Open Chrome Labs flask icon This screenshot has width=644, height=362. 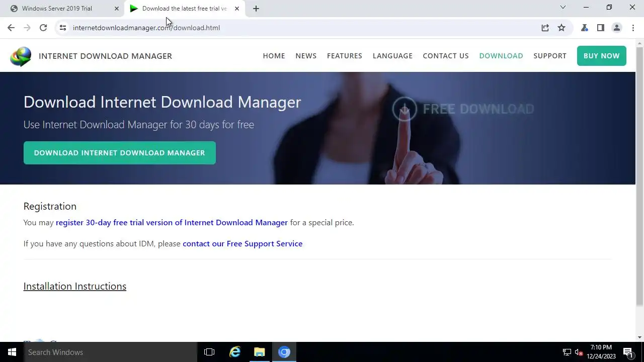coord(585,28)
